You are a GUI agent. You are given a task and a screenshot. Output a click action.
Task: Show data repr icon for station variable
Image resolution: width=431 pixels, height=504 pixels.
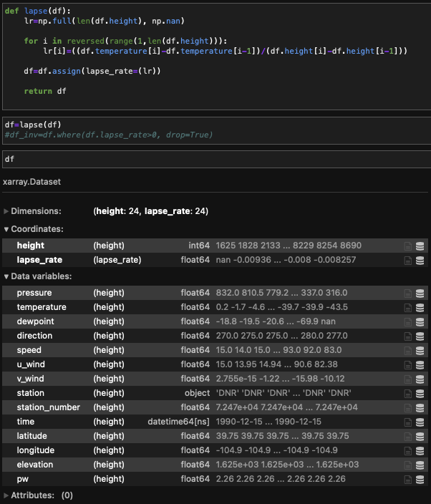click(x=420, y=394)
